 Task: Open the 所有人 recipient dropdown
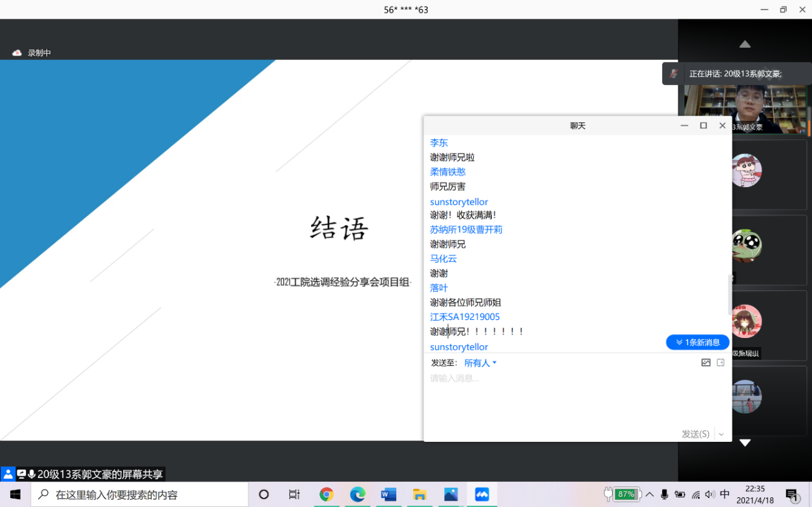pos(480,363)
